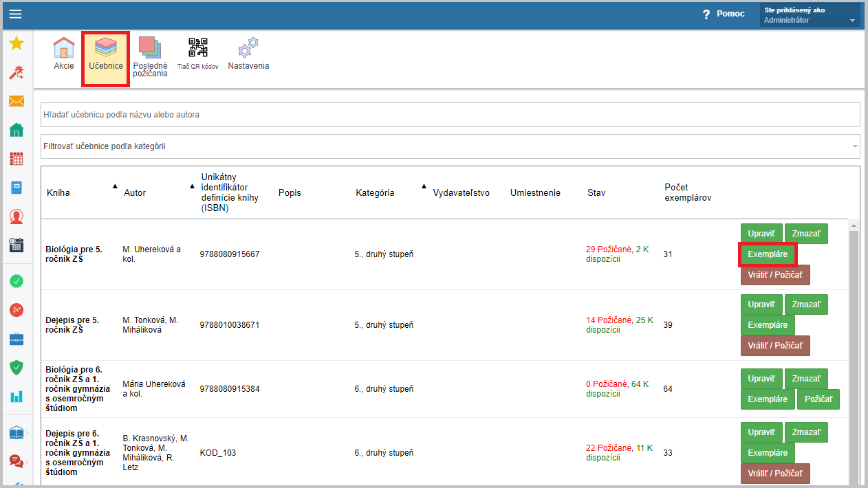The width and height of the screenshot is (868, 488).
Task: Click Zmazať for Dejepis pre 5. ročník
Action: [x=806, y=304]
